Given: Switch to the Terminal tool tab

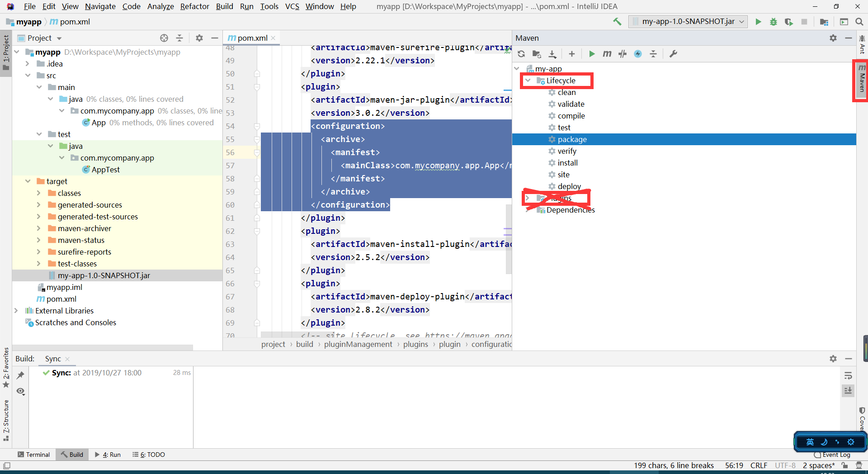Looking at the screenshot, I should 33,455.
